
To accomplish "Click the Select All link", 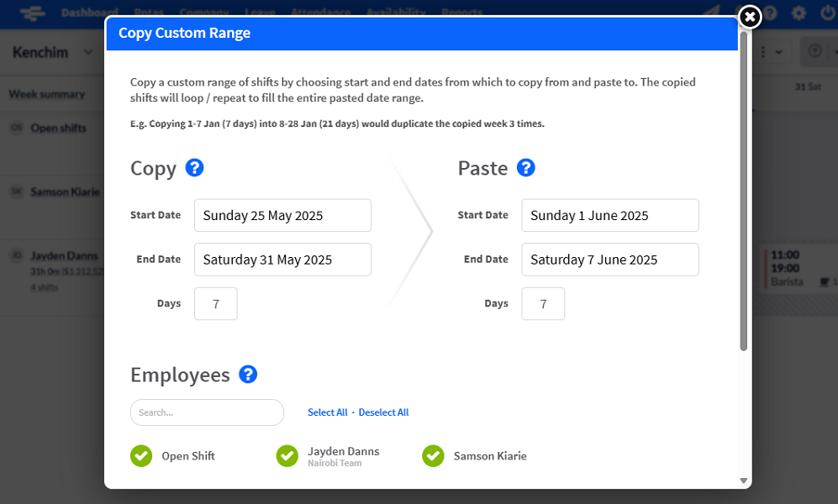I will [328, 412].
